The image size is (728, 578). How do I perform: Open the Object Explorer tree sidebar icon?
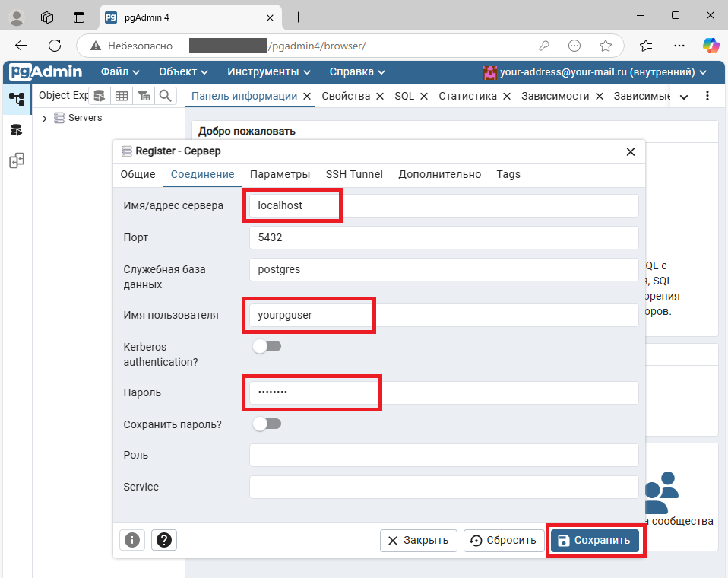[x=17, y=99]
